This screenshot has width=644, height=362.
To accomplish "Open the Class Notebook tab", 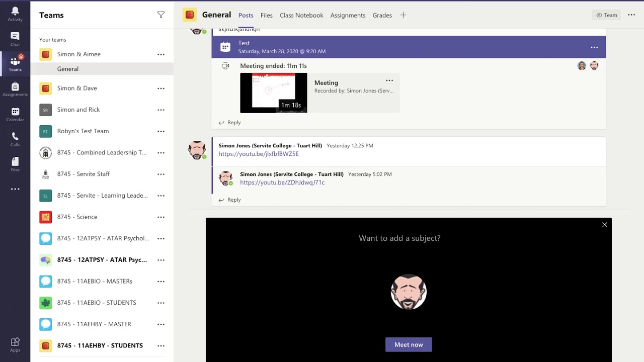I will click(301, 15).
